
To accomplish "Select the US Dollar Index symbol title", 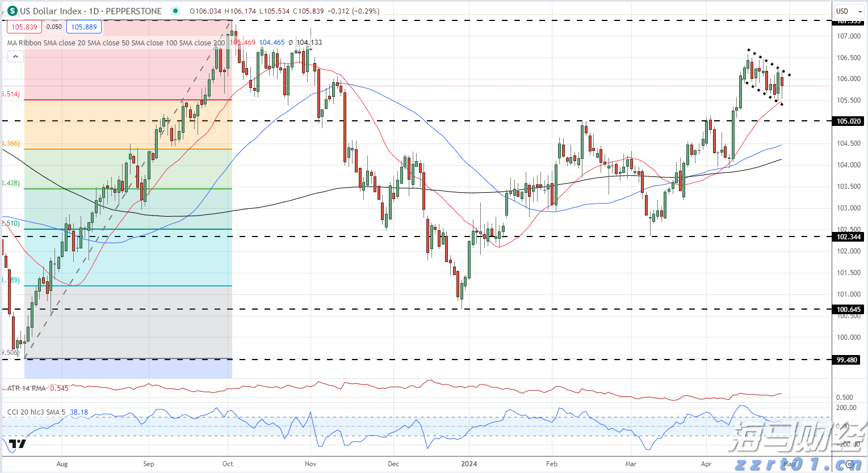I will pyautogui.click(x=91, y=11).
